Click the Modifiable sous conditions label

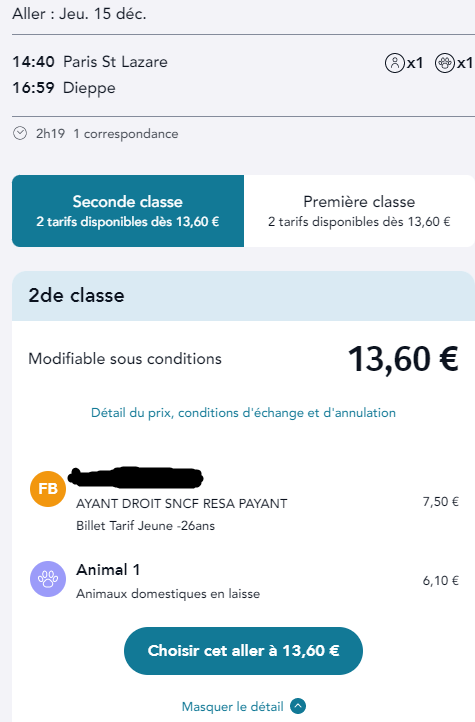[125, 359]
